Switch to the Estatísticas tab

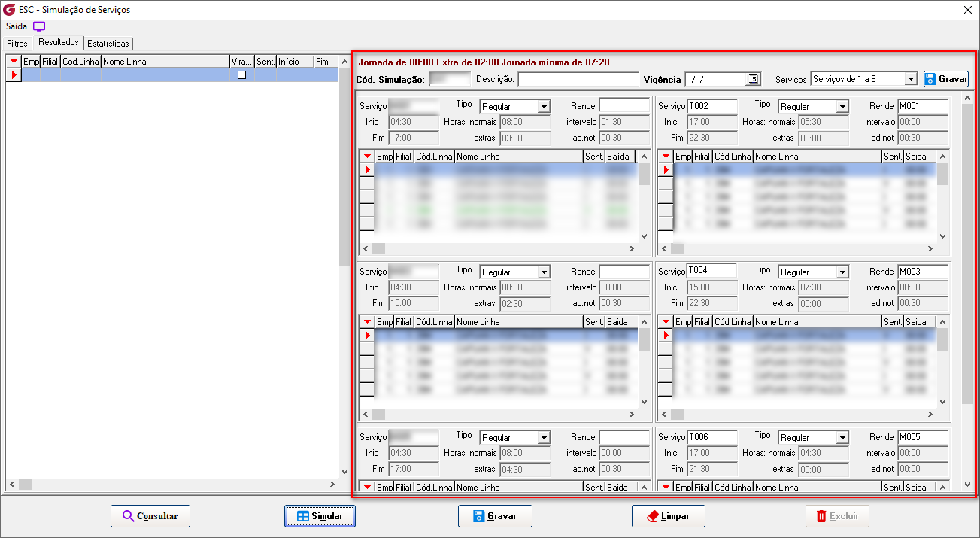coord(108,44)
